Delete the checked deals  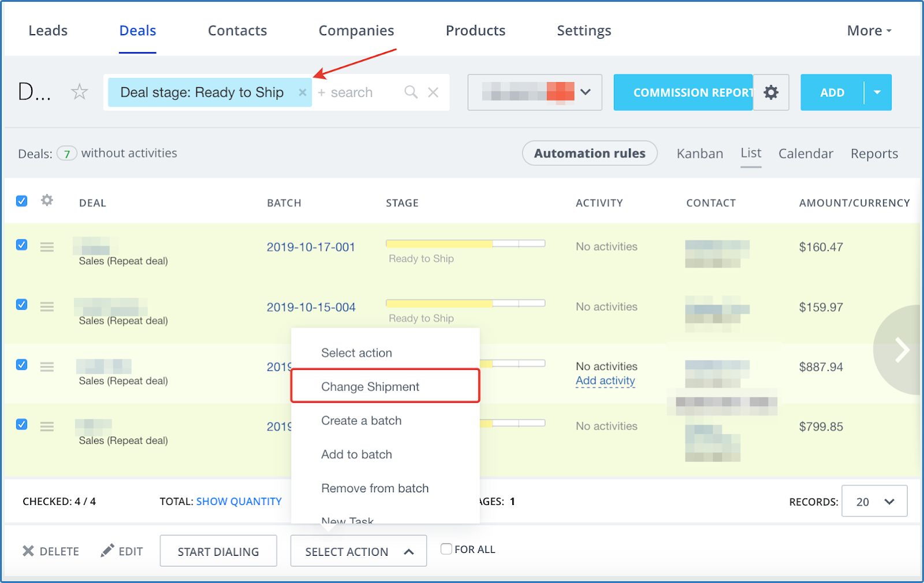click(x=51, y=551)
